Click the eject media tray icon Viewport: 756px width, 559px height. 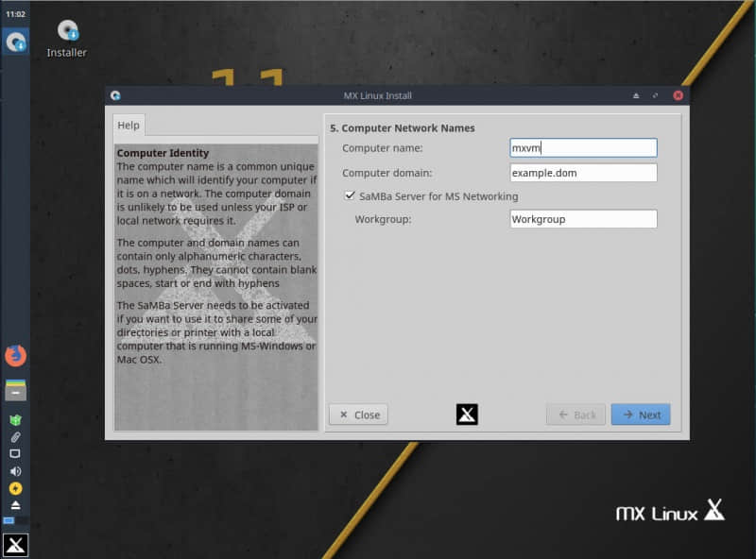(15, 505)
